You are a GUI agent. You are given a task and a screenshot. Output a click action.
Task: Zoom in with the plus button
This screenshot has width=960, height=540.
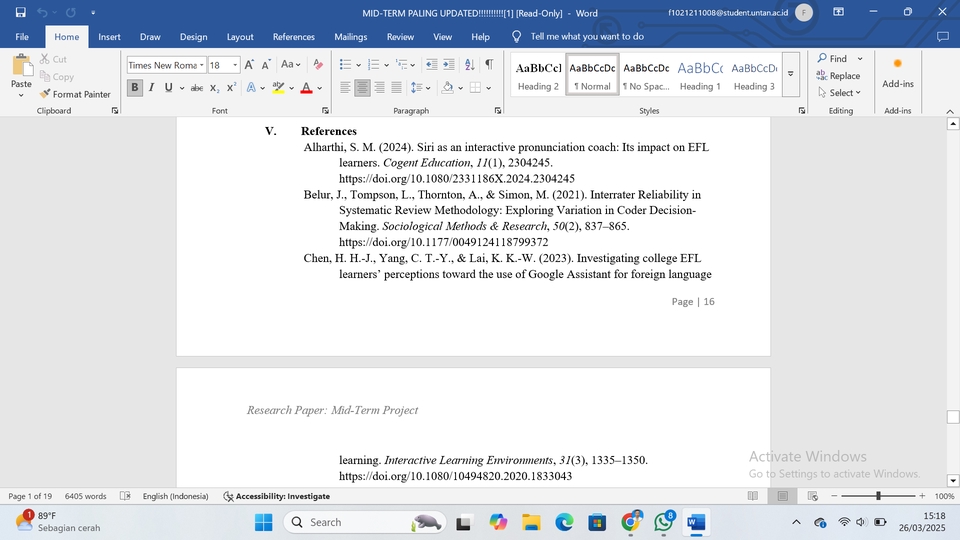[922, 496]
